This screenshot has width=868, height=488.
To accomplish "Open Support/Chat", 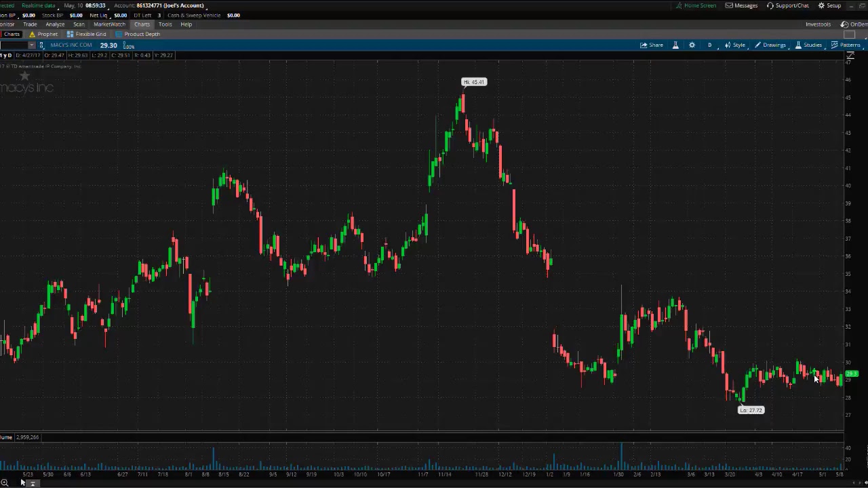I will point(788,5).
